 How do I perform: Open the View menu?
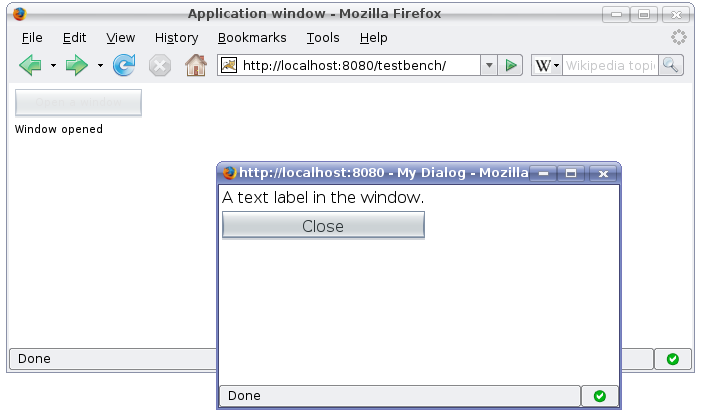coord(121,38)
